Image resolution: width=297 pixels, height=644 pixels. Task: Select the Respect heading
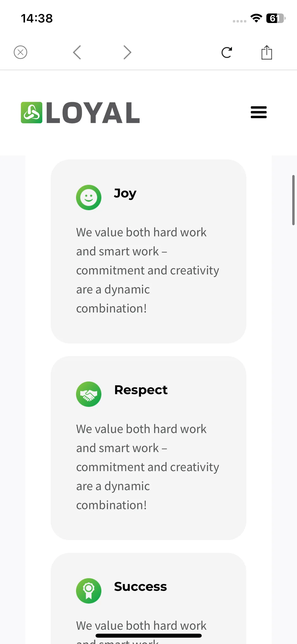tap(141, 390)
